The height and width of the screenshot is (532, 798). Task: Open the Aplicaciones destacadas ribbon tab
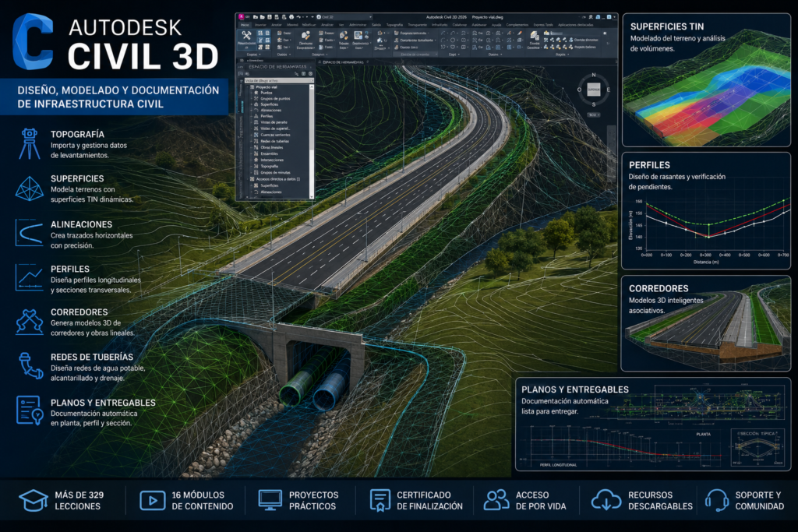tap(575, 25)
